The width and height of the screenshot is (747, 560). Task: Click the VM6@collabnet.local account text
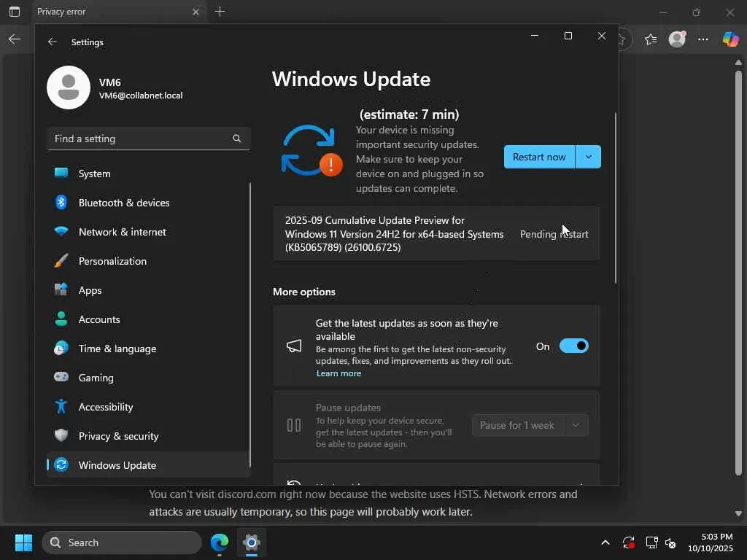point(141,96)
